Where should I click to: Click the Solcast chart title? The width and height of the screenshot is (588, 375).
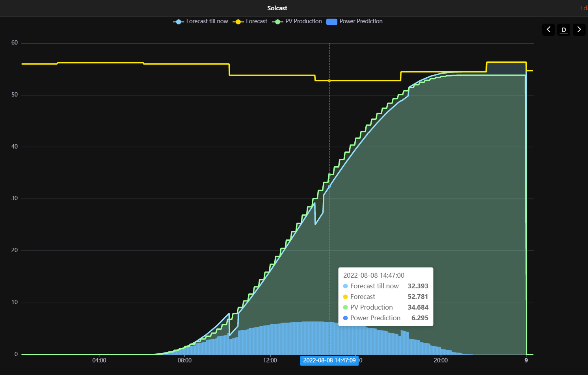277,8
